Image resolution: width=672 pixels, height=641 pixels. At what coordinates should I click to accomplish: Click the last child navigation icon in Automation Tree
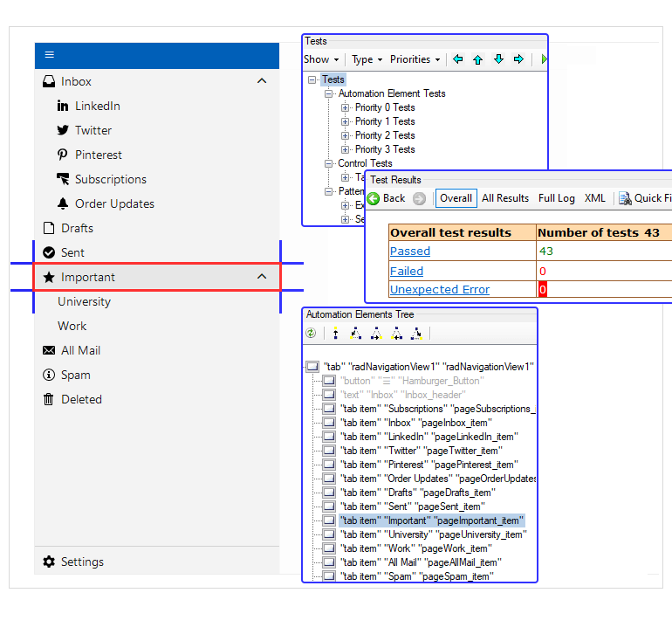tap(416, 333)
